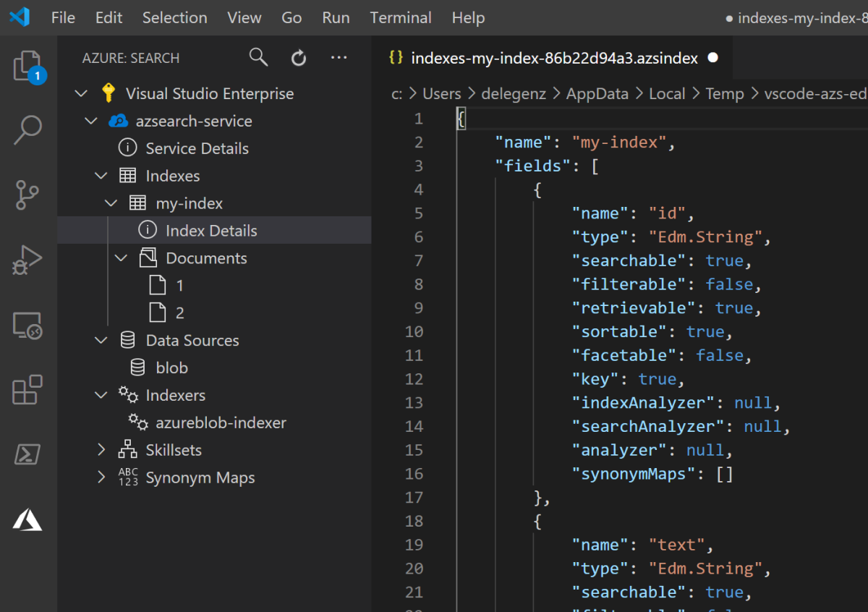Open the Edit menu
Image resolution: width=868 pixels, height=612 pixels.
109,17
